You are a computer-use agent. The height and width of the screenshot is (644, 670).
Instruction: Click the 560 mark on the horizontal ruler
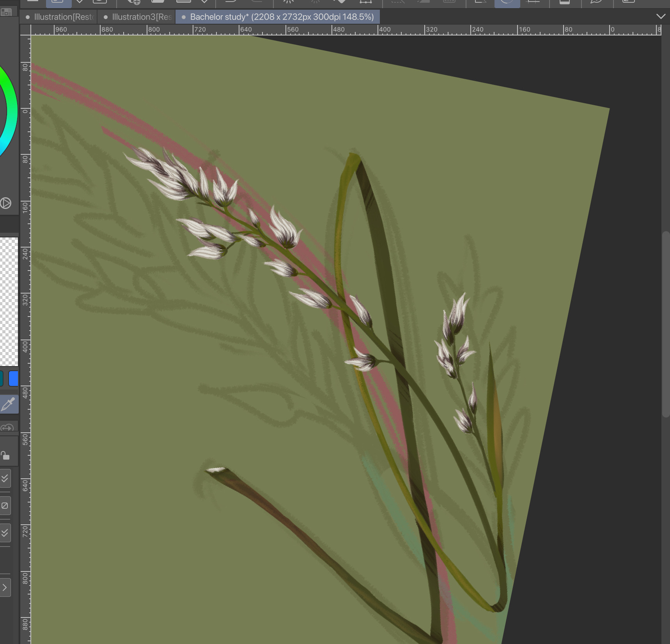click(x=292, y=30)
